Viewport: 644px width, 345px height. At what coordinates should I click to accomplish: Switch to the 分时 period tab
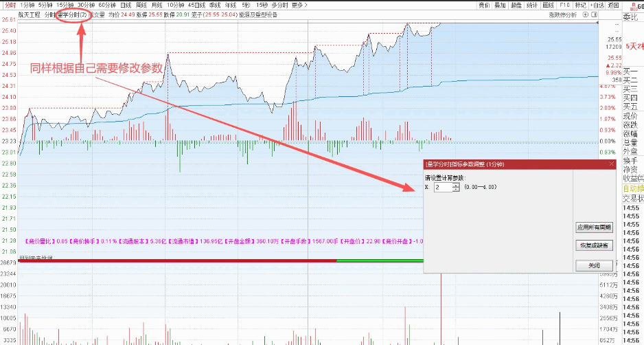click(x=10, y=5)
